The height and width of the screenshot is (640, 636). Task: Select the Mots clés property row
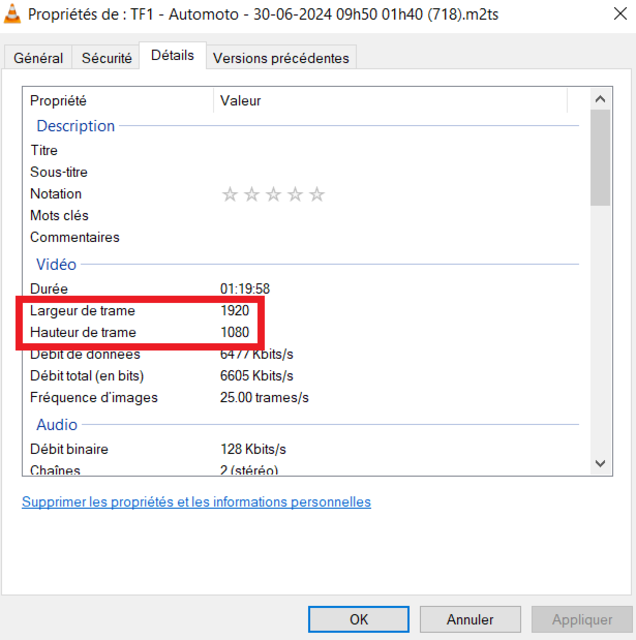point(304,216)
